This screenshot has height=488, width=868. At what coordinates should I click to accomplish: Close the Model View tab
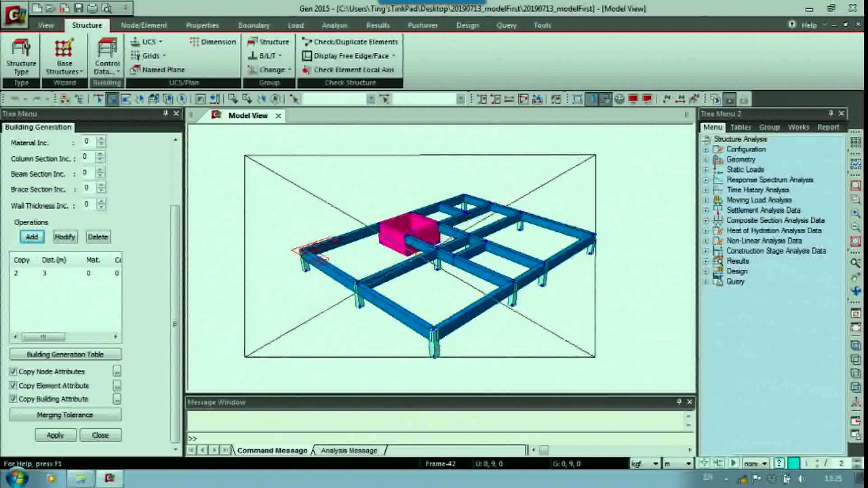pyautogui.click(x=278, y=116)
